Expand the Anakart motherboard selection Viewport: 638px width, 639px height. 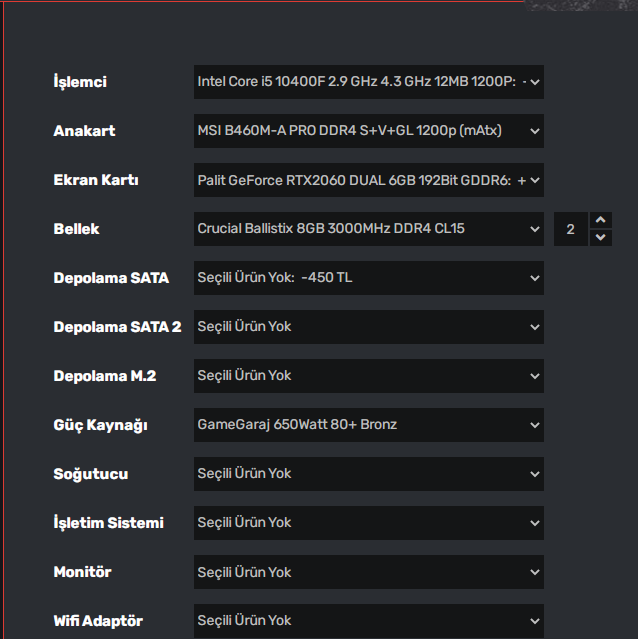368,131
